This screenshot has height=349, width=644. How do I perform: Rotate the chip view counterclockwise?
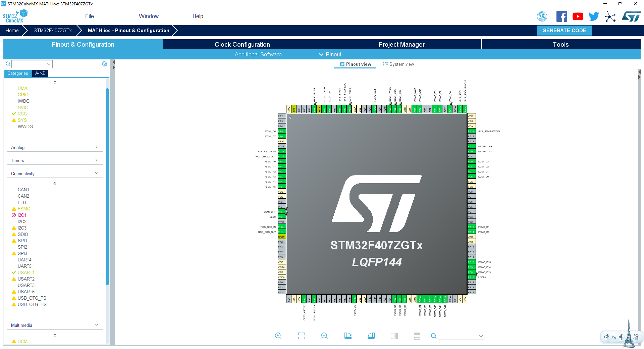click(x=371, y=336)
